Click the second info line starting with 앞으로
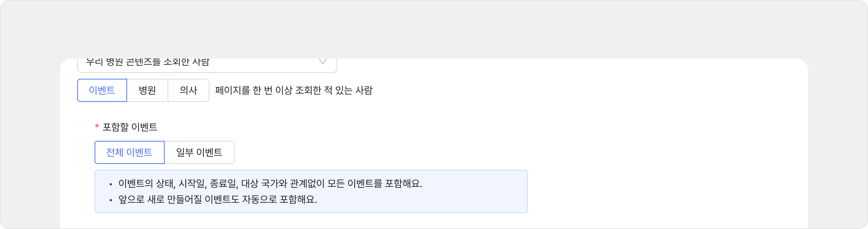Image resolution: width=868 pixels, height=229 pixels. coord(217,199)
